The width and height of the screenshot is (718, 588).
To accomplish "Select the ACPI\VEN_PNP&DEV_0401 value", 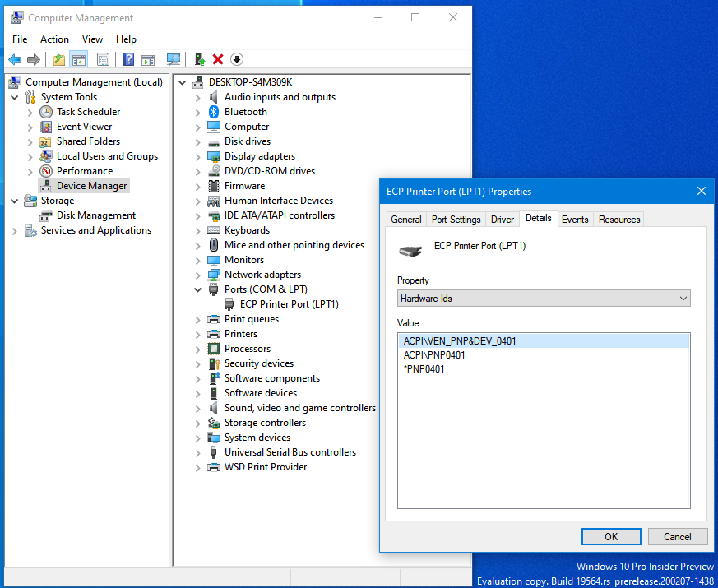I will tap(544, 341).
